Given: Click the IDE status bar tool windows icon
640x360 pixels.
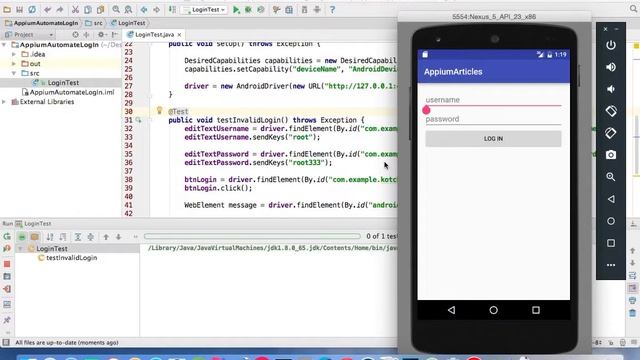Looking at the screenshot, I should click(x=6, y=342).
